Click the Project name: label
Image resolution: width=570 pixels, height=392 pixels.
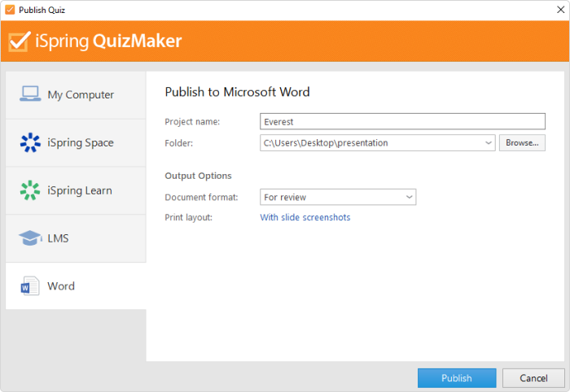(x=192, y=122)
